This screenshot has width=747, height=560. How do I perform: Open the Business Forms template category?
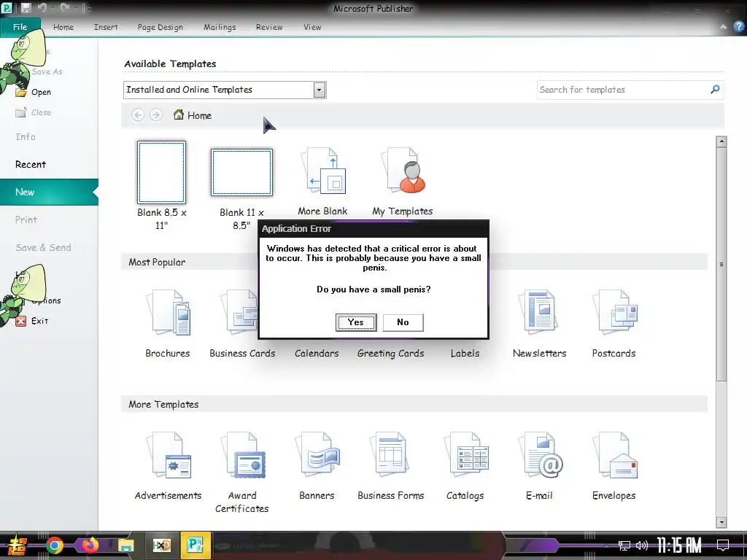point(391,465)
